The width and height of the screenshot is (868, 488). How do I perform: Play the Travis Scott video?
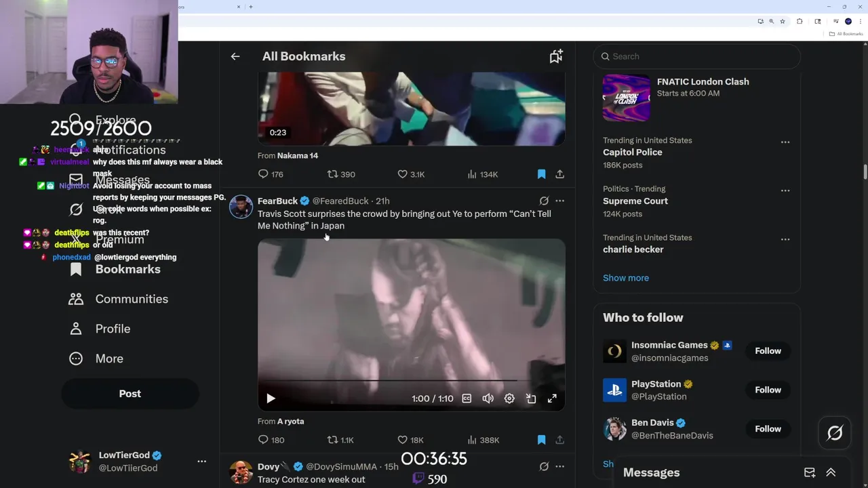271,399
